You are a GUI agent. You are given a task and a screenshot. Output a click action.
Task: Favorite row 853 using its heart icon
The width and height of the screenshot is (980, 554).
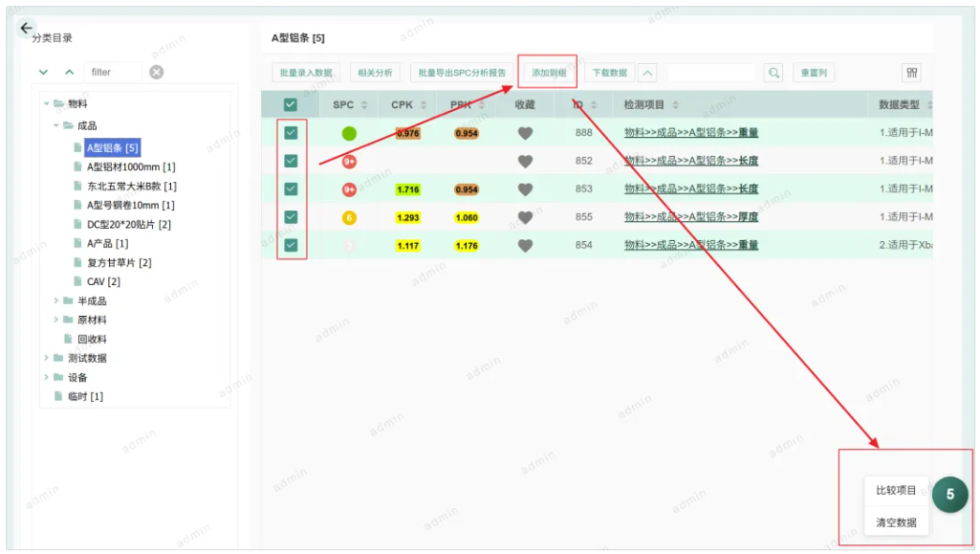(524, 189)
